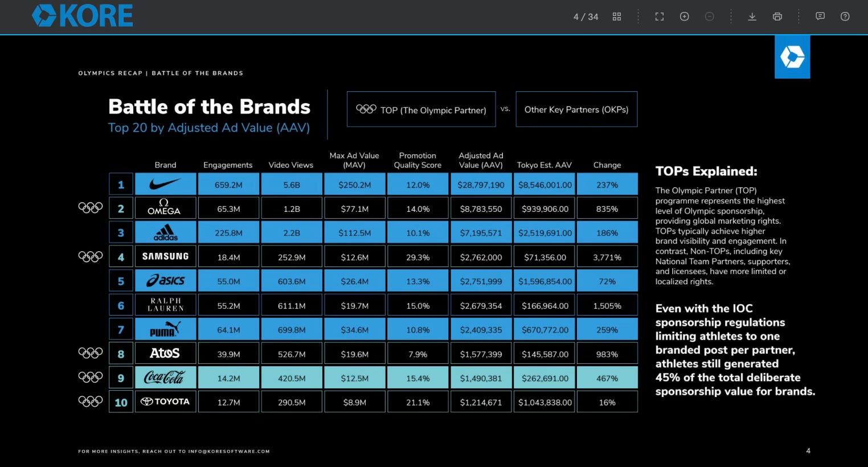Viewport: 868px width, 467px height.
Task: Download the presentation
Action: 752,17
